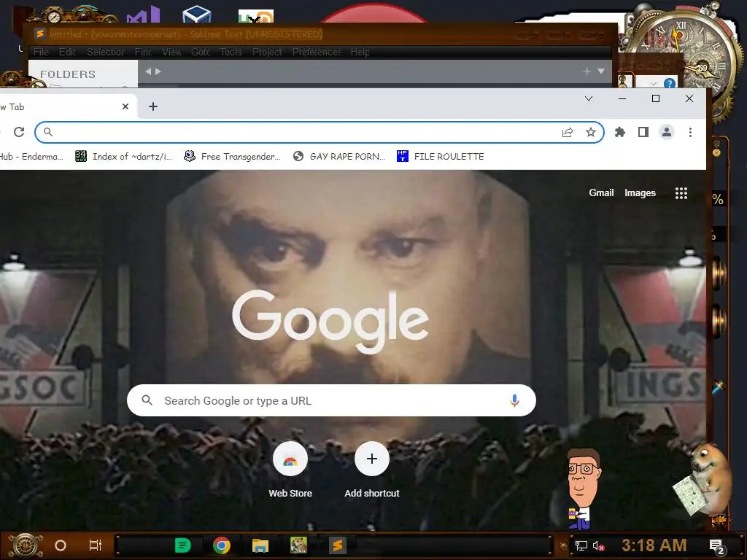Open the notification center icon
The height and width of the screenshot is (560, 747).
716,546
